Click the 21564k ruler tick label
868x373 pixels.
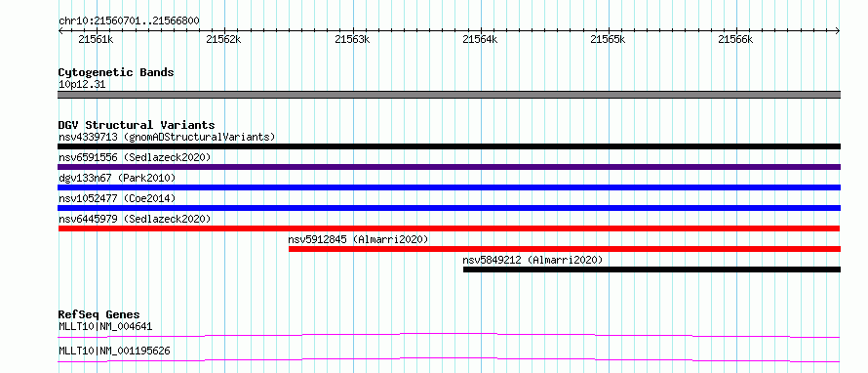(480, 39)
